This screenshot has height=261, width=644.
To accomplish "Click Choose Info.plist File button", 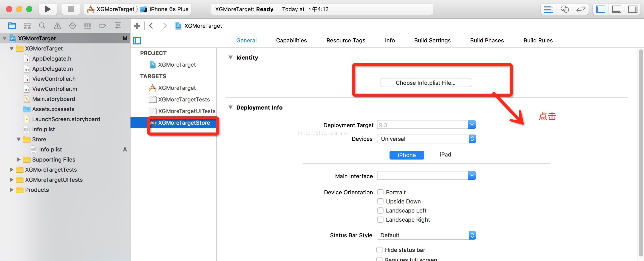I will [x=426, y=83].
